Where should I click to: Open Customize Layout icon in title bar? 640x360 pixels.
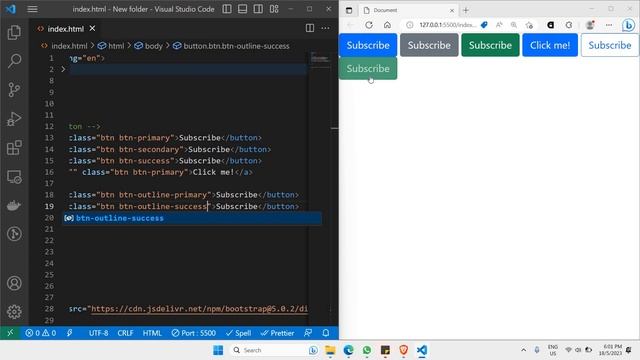tap(274, 9)
